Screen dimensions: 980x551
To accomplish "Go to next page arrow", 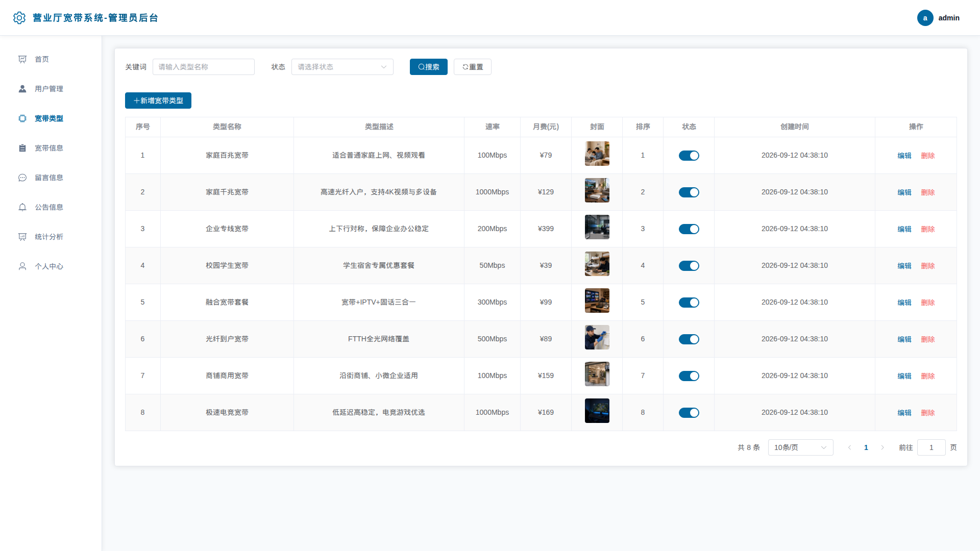I will (x=883, y=447).
